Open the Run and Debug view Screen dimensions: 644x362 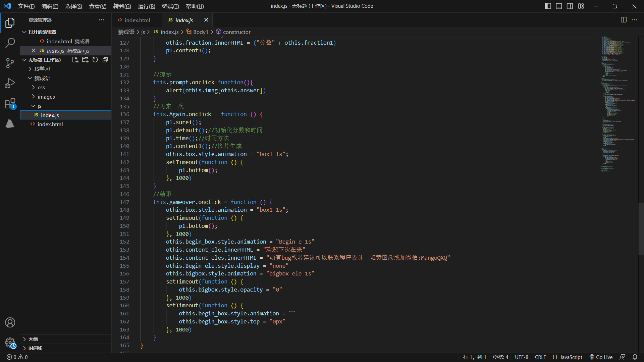[10, 83]
